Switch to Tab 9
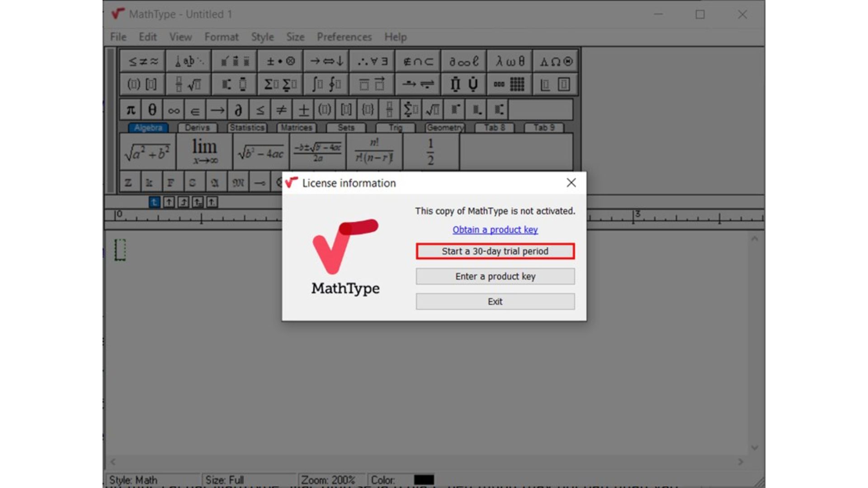The image size is (868, 488). [x=544, y=128]
